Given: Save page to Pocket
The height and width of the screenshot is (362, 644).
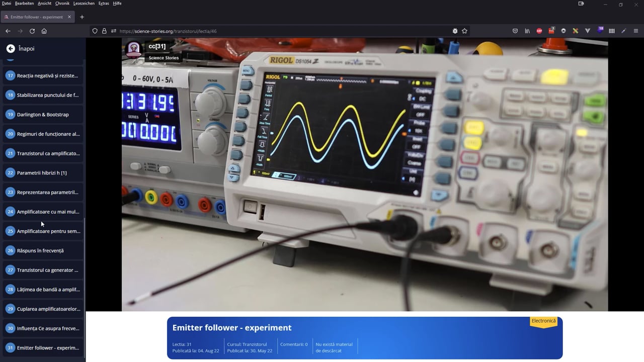Looking at the screenshot, I should click(515, 31).
